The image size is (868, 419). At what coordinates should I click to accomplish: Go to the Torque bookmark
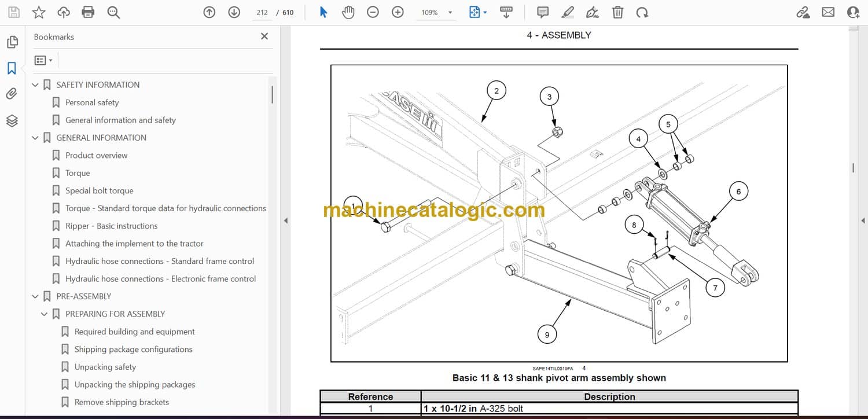(x=78, y=173)
